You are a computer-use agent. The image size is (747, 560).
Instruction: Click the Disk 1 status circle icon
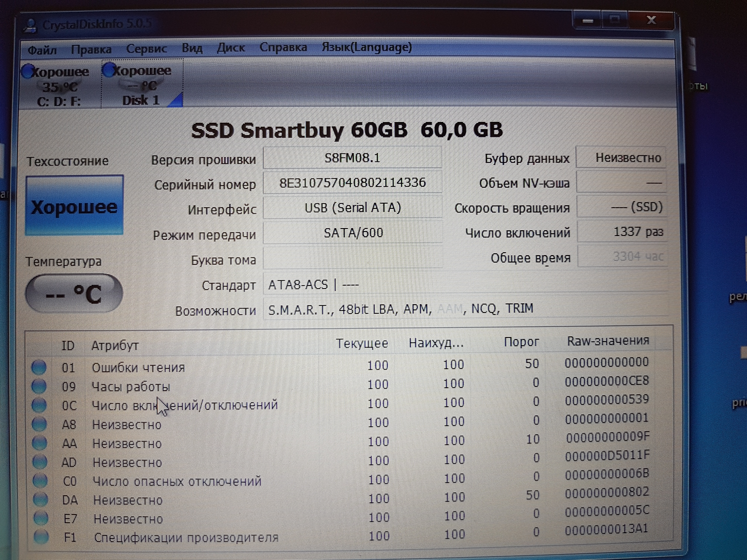point(108,70)
